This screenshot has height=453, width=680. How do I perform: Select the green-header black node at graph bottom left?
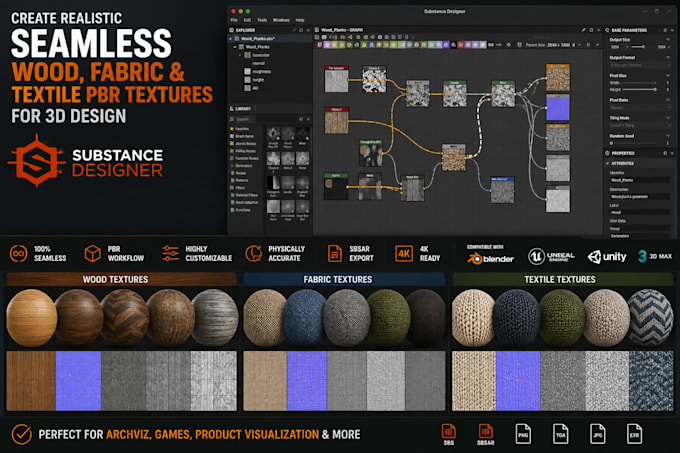point(336,186)
